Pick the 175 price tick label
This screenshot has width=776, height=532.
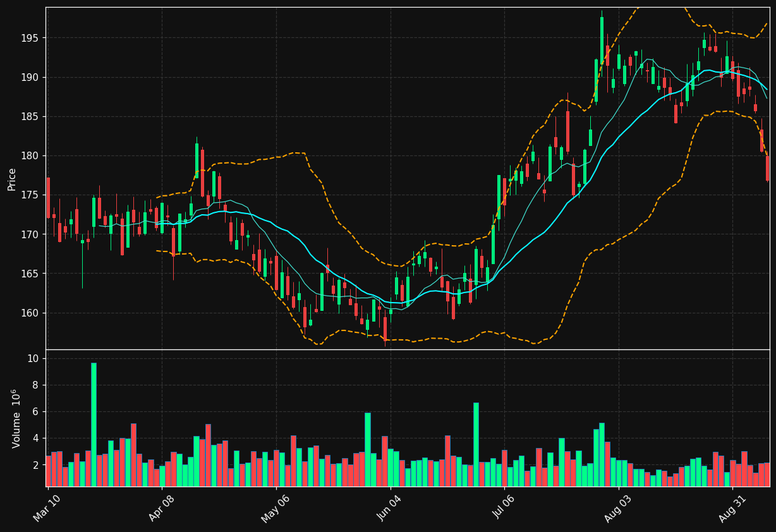click(x=30, y=195)
